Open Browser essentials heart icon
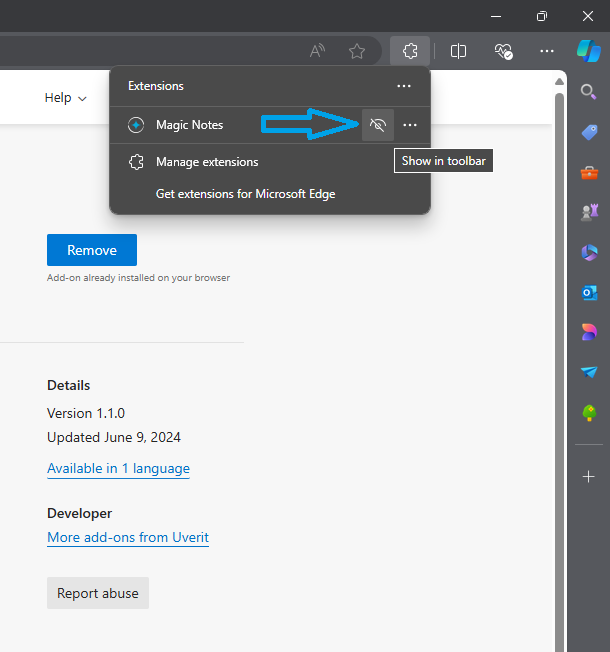Screen dimensions: 610x652 [503, 51]
